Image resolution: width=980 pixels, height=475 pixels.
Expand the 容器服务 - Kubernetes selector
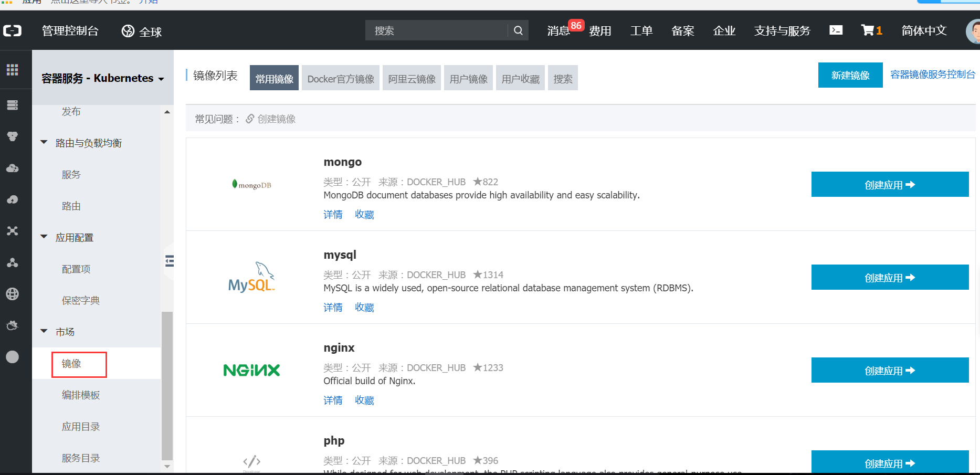102,78
